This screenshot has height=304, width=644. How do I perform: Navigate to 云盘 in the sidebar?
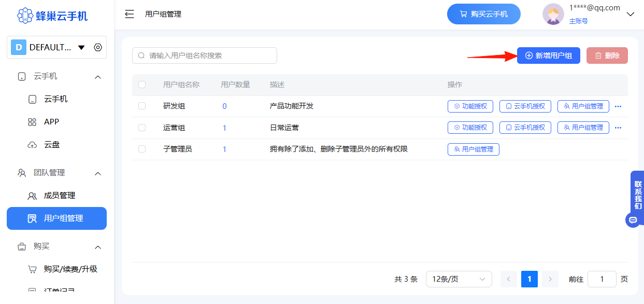pyautogui.click(x=51, y=145)
